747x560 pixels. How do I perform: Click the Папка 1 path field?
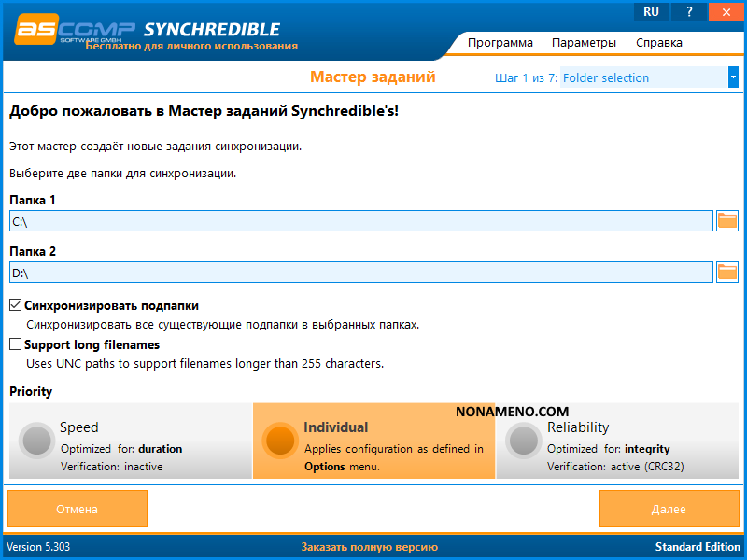(x=360, y=221)
